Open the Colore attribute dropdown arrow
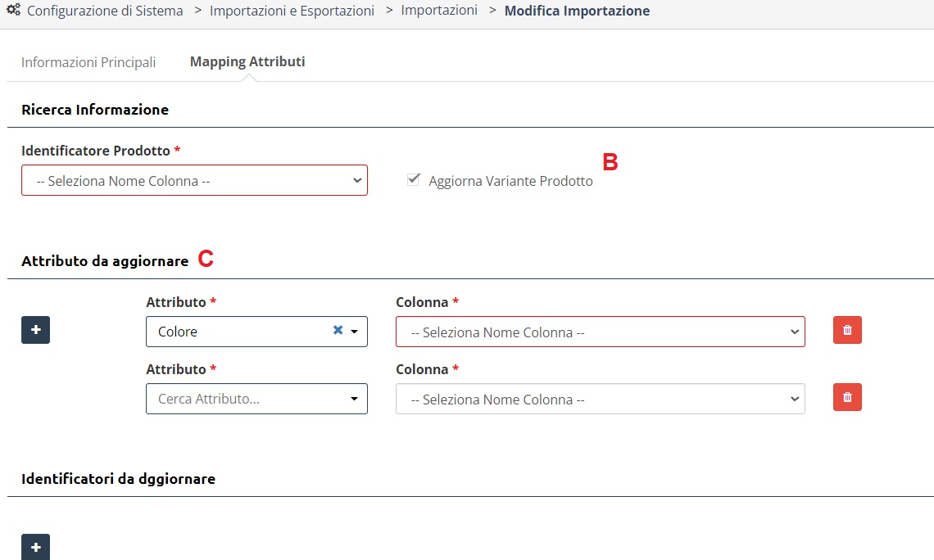The width and height of the screenshot is (934, 560). 355,332
